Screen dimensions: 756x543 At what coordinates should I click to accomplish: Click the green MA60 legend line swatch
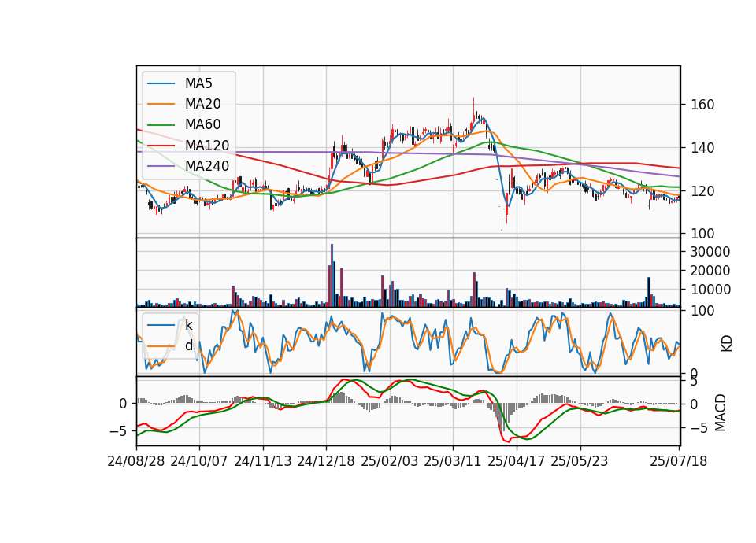[x=161, y=124]
